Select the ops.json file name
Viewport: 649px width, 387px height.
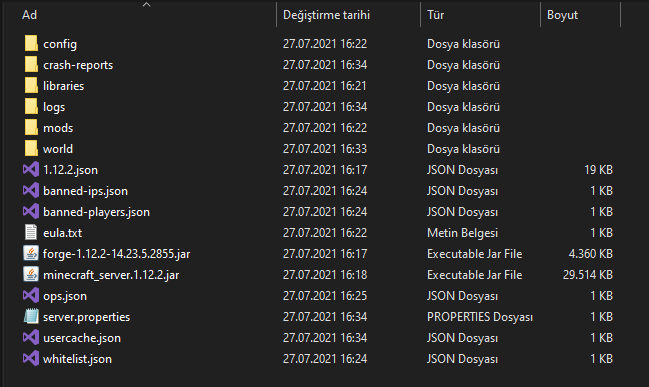[65, 296]
